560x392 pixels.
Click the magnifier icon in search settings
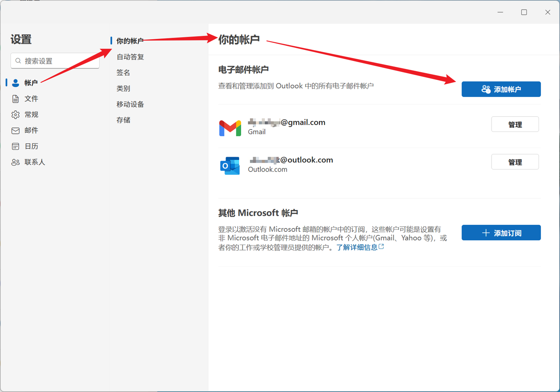coord(18,61)
